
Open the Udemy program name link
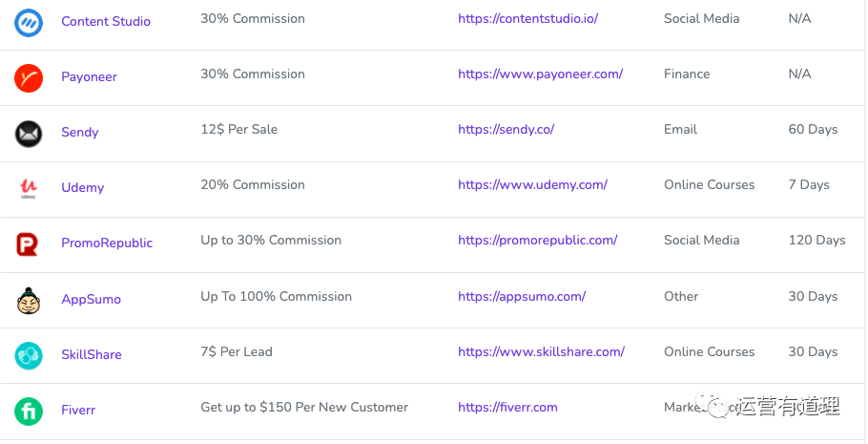tap(82, 187)
